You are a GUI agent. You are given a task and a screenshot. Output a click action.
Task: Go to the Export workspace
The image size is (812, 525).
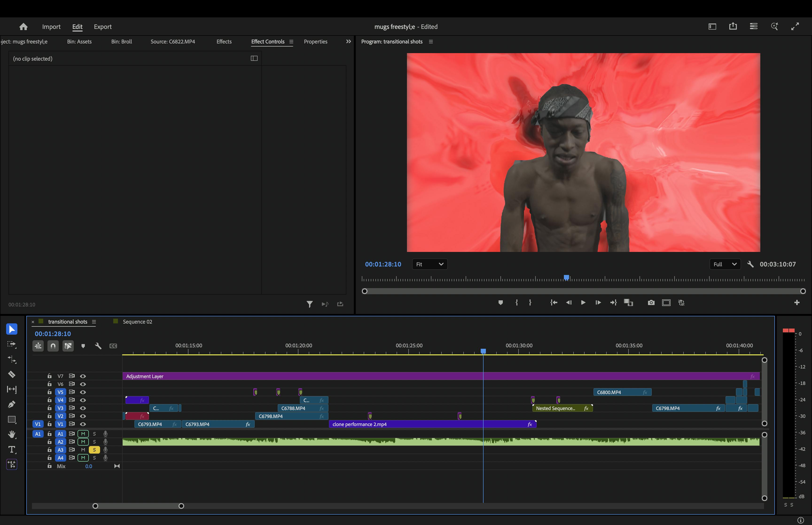103,27
